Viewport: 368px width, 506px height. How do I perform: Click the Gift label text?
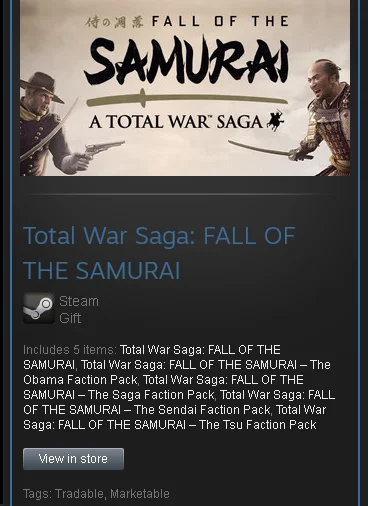70,318
